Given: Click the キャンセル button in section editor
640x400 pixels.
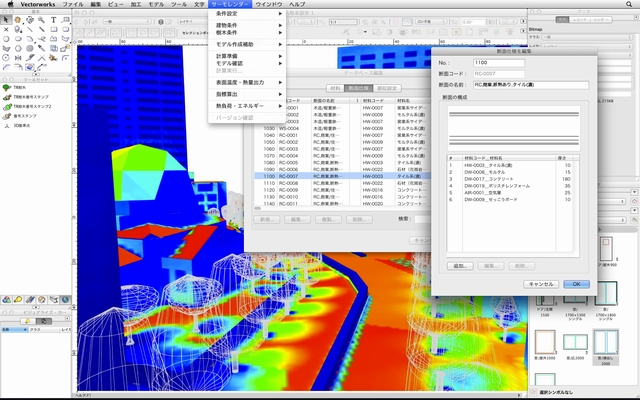Looking at the screenshot, I should (x=540, y=283).
